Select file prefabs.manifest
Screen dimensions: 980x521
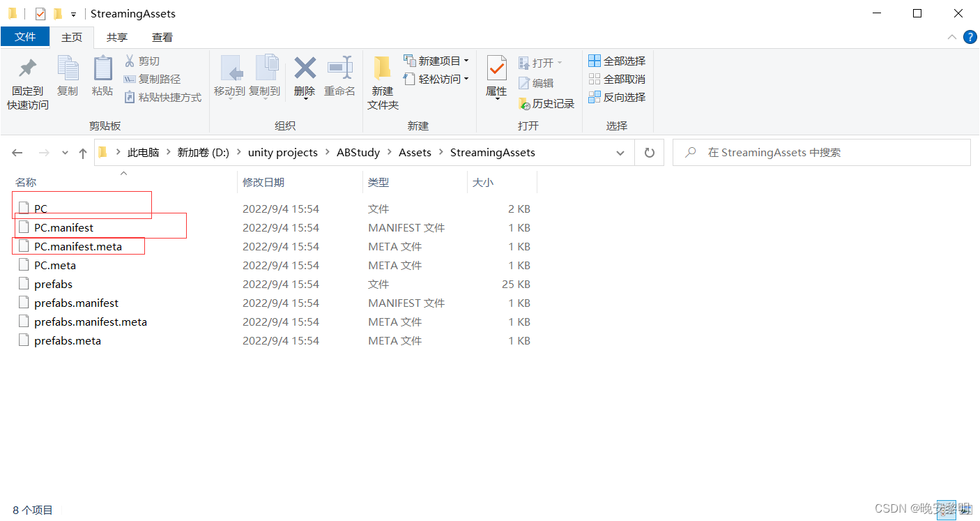coord(76,303)
